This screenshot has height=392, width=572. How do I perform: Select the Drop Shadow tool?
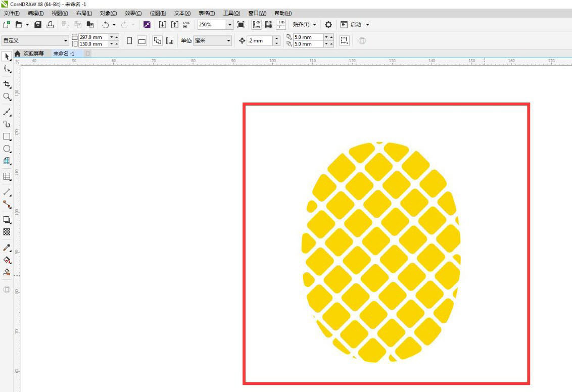[7, 220]
